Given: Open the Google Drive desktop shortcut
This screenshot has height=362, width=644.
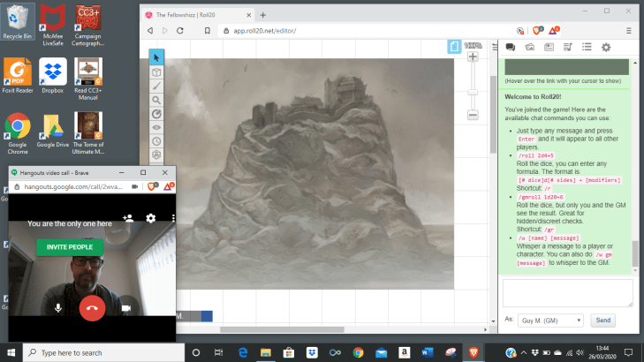Looking at the screenshot, I should point(53,131).
